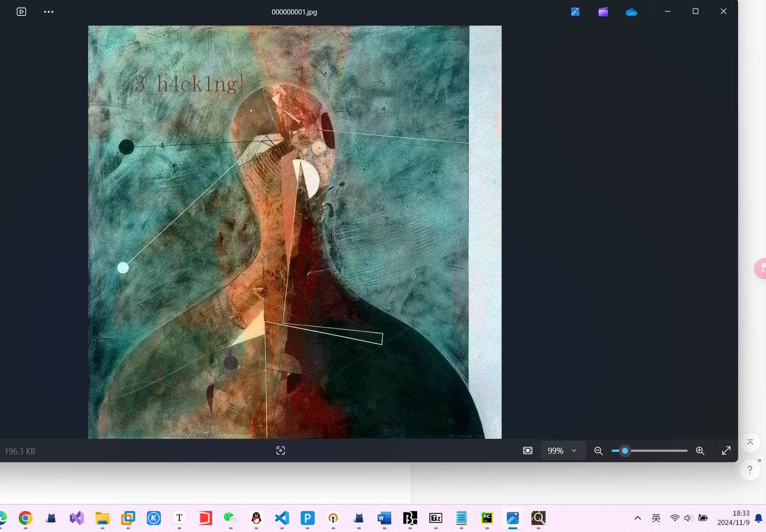The height and width of the screenshot is (532, 766).
Task: Open the three-dot See more menu
Action: [x=48, y=12]
